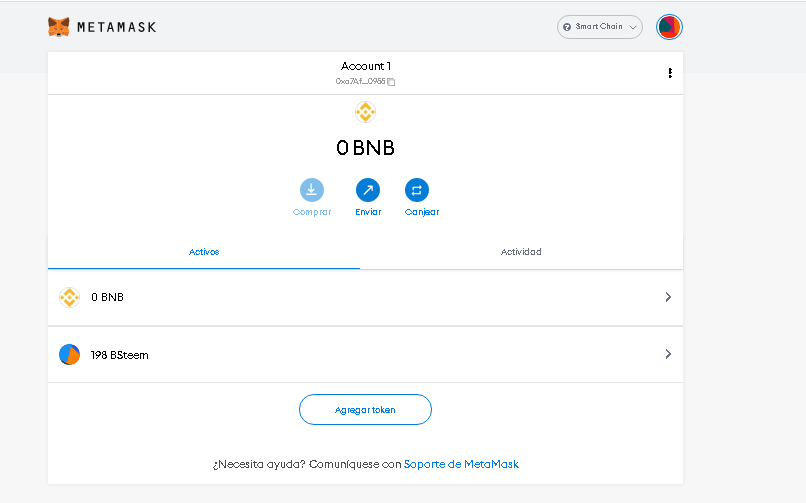Switch to the Actividad tab
The height and width of the screenshot is (503, 806).
(521, 252)
